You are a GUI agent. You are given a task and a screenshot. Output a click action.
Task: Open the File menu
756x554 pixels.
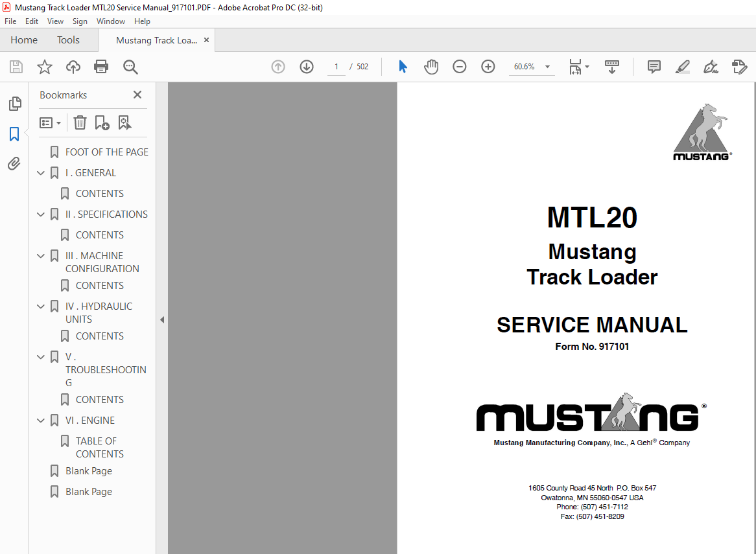10,21
